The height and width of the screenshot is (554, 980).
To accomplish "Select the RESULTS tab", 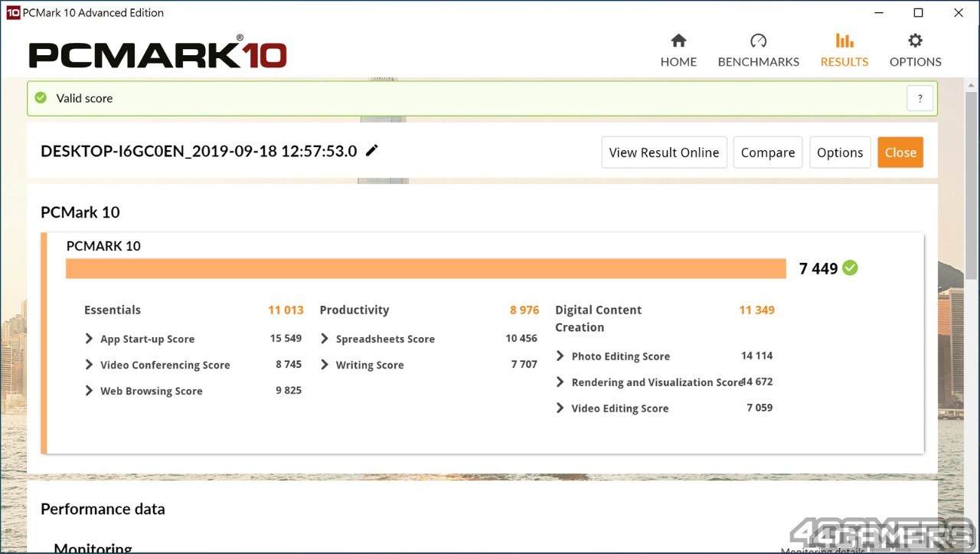I will point(844,51).
